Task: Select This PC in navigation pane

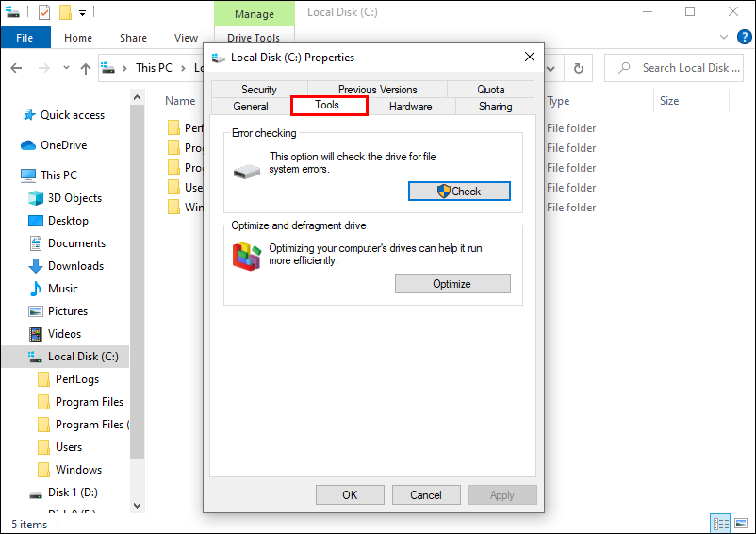Action: coord(58,175)
